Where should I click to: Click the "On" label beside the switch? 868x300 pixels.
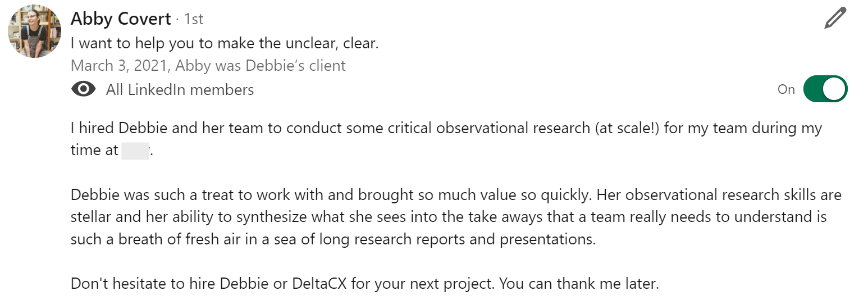786,89
